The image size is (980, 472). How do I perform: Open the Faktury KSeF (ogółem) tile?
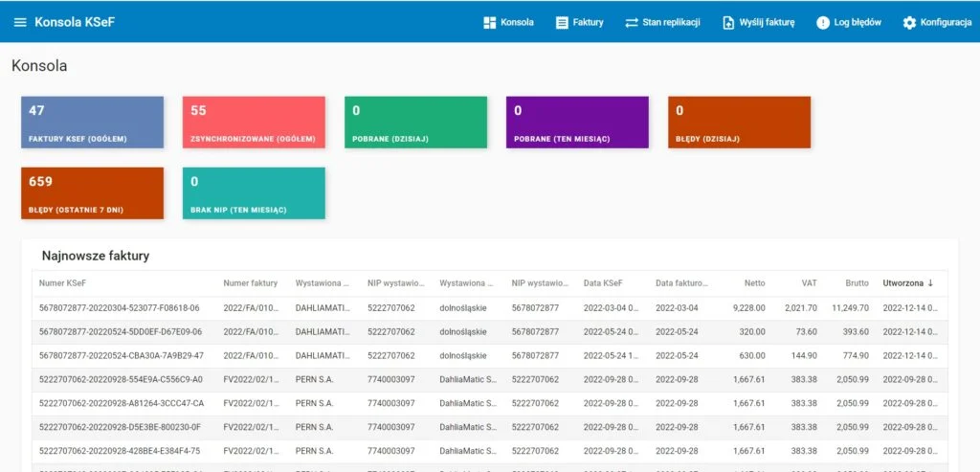coord(92,123)
